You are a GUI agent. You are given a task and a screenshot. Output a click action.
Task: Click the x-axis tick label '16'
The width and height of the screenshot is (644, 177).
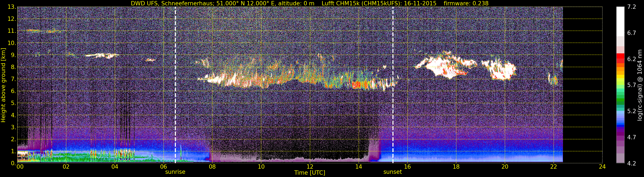point(407,167)
